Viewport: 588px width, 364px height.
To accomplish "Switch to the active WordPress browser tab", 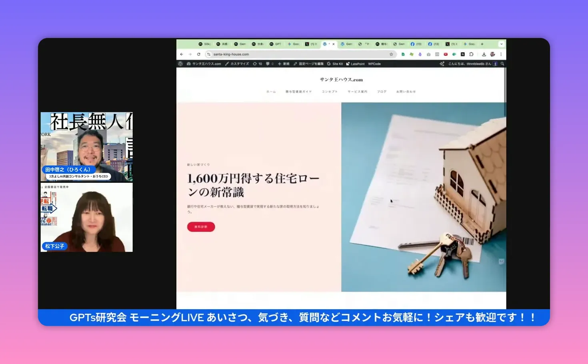I will point(328,44).
